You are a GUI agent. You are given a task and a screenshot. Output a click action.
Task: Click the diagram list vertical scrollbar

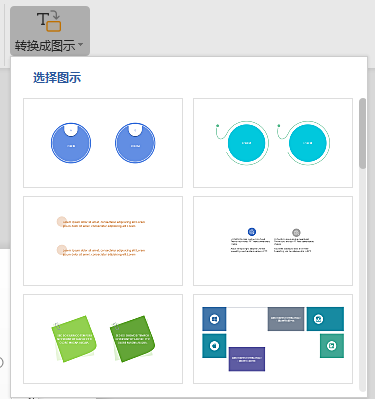pyautogui.click(x=362, y=133)
